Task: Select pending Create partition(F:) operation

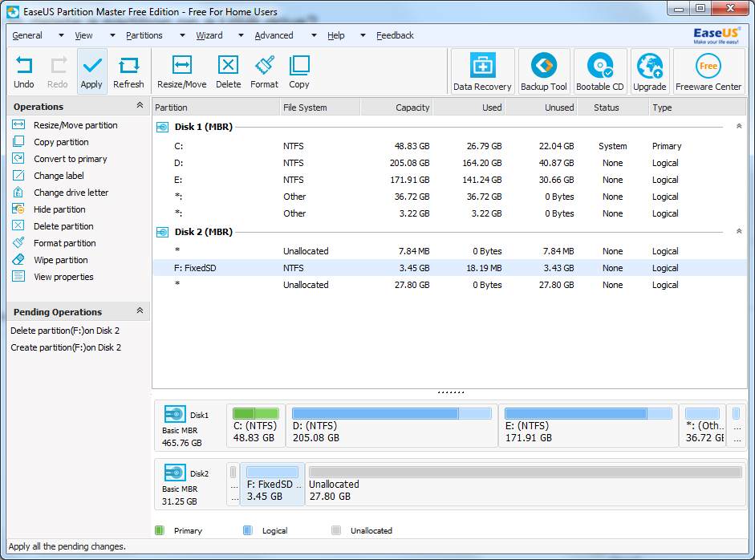Action: pos(66,347)
